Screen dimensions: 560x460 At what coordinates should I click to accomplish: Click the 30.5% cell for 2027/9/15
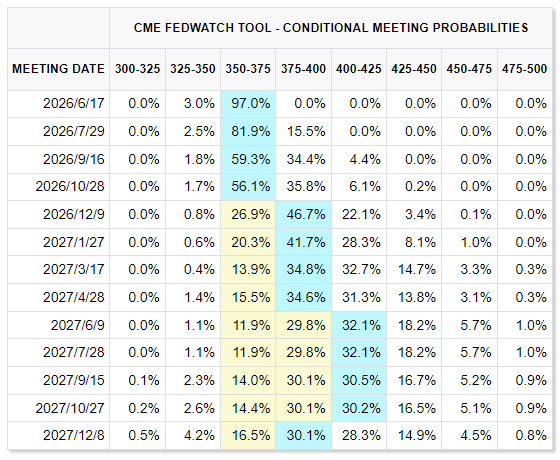[x=359, y=381]
